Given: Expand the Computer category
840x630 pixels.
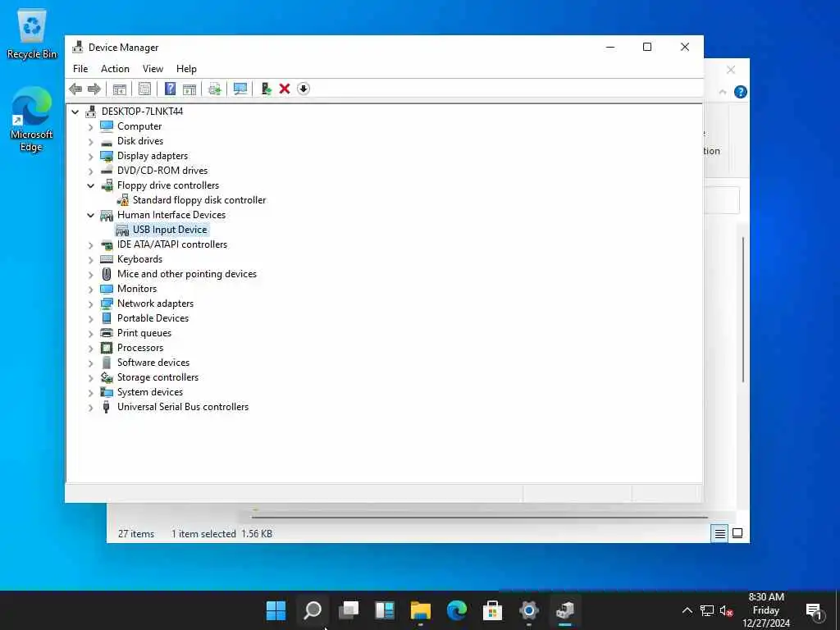Looking at the screenshot, I should (90, 126).
